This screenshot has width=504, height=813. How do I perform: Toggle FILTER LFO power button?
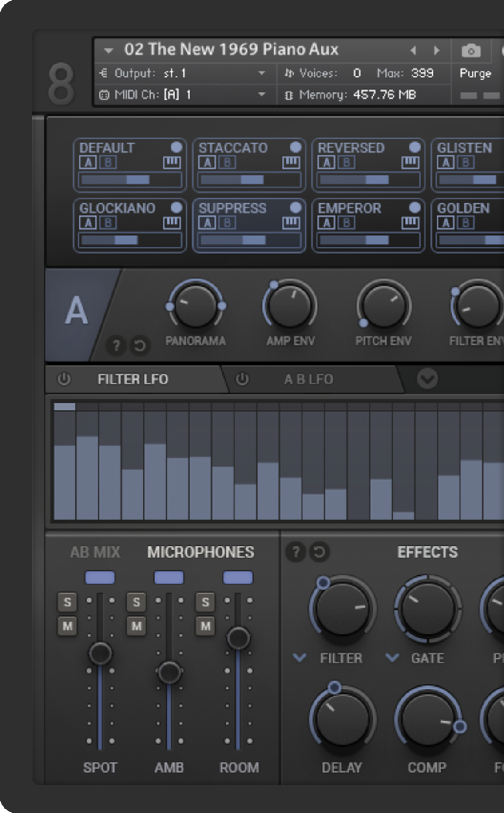pyautogui.click(x=64, y=379)
